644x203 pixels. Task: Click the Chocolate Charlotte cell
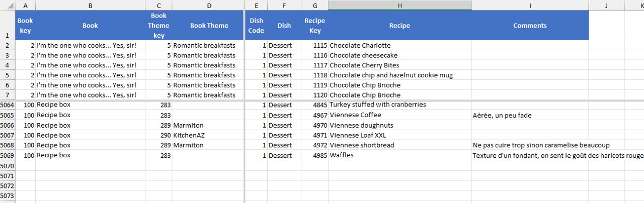tap(399, 45)
